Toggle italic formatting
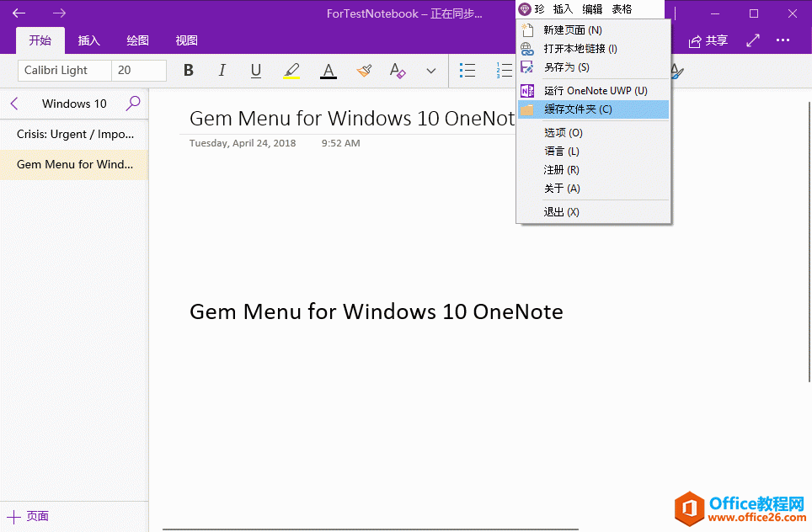Screen dimensions: 812x532 (222, 71)
